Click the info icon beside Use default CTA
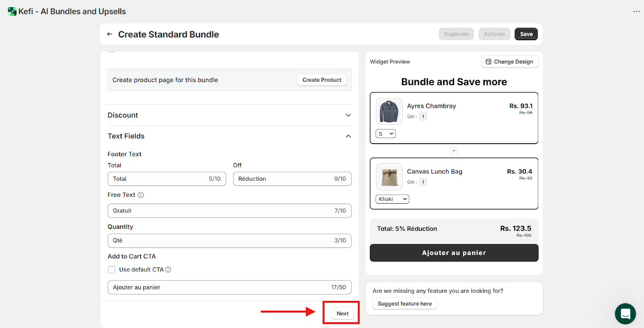The image size is (644, 328). (x=168, y=270)
